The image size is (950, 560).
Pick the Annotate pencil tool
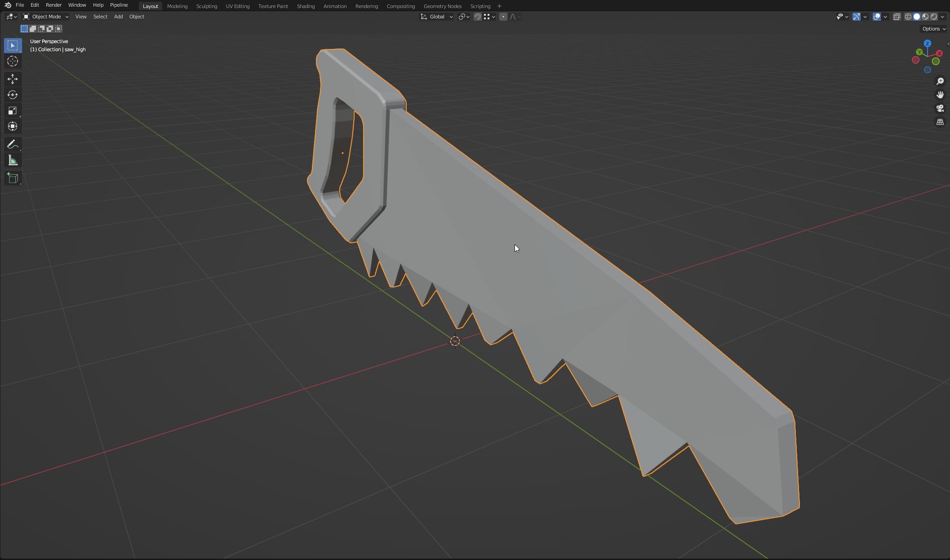pyautogui.click(x=13, y=144)
